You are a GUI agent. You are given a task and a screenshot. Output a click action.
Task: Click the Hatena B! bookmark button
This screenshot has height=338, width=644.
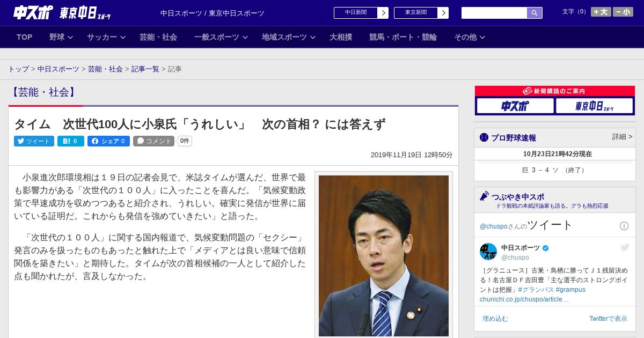pos(71,141)
